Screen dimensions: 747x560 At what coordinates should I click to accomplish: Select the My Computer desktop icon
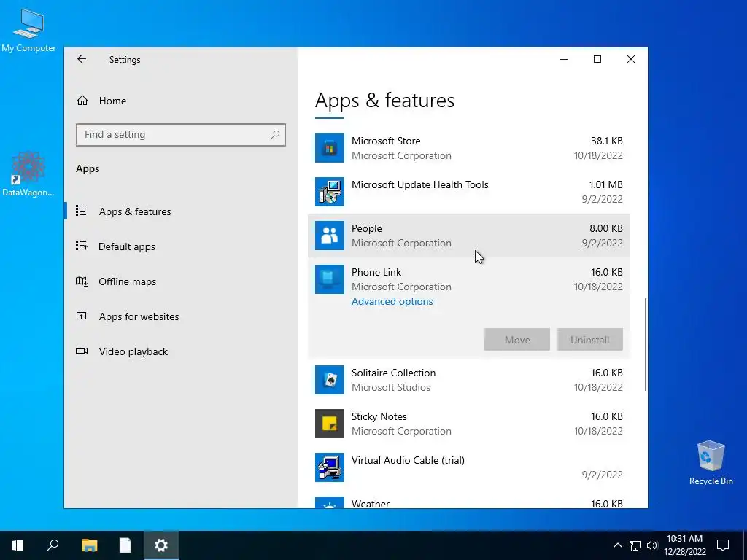coord(28,29)
